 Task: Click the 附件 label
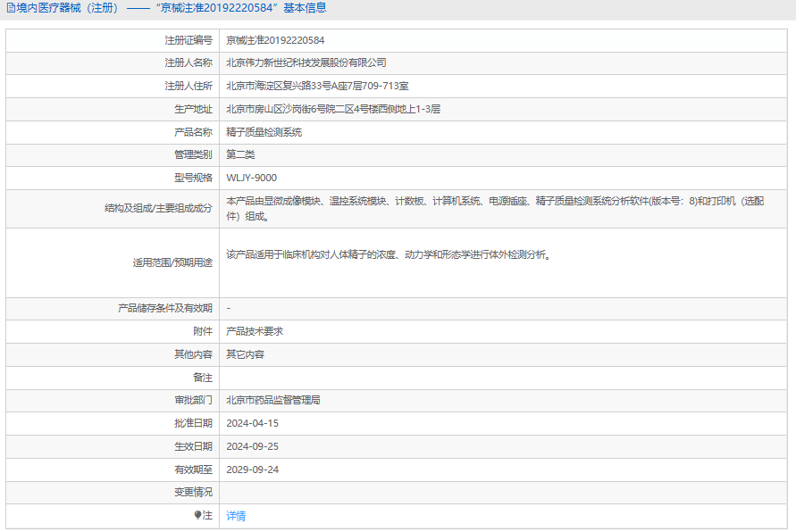(203, 331)
